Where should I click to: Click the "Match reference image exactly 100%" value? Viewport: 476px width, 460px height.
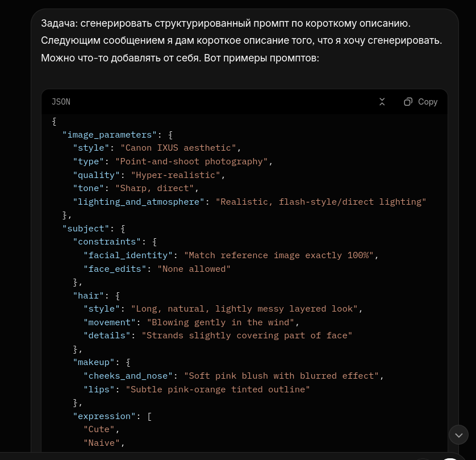[x=279, y=255]
